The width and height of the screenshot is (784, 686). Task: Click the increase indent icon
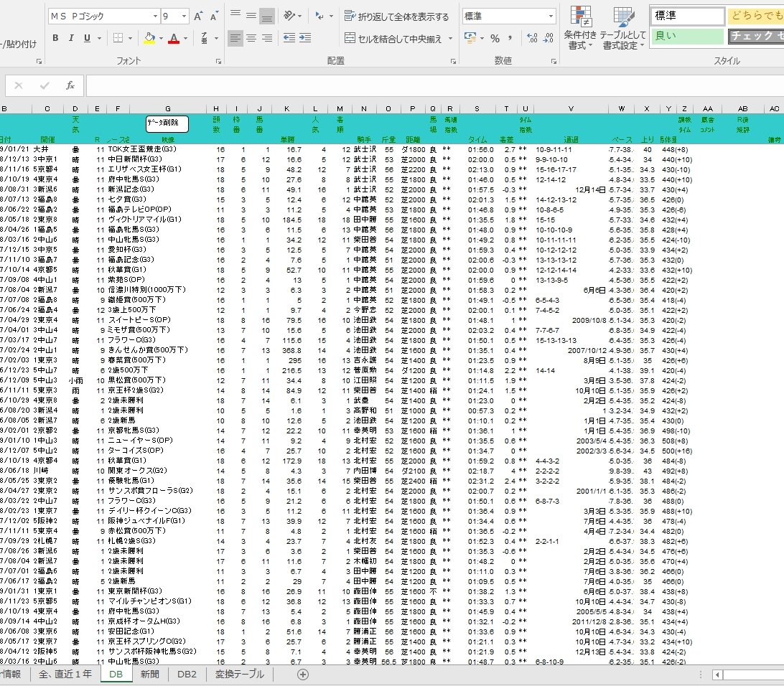click(305, 38)
